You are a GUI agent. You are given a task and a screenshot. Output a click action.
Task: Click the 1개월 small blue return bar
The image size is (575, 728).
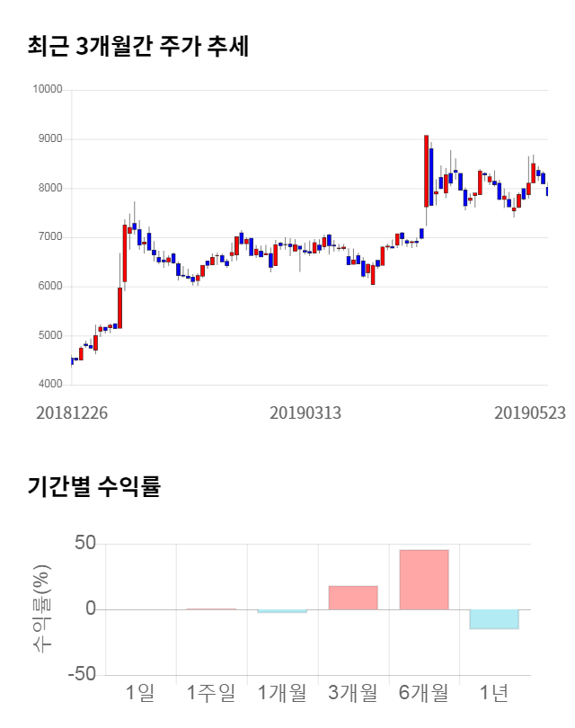coord(282,611)
